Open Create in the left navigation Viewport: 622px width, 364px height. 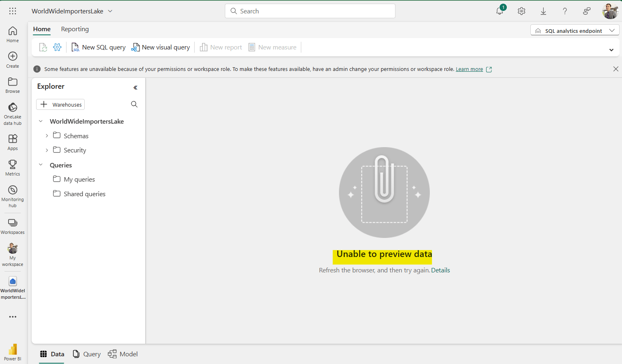click(x=13, y=60)
